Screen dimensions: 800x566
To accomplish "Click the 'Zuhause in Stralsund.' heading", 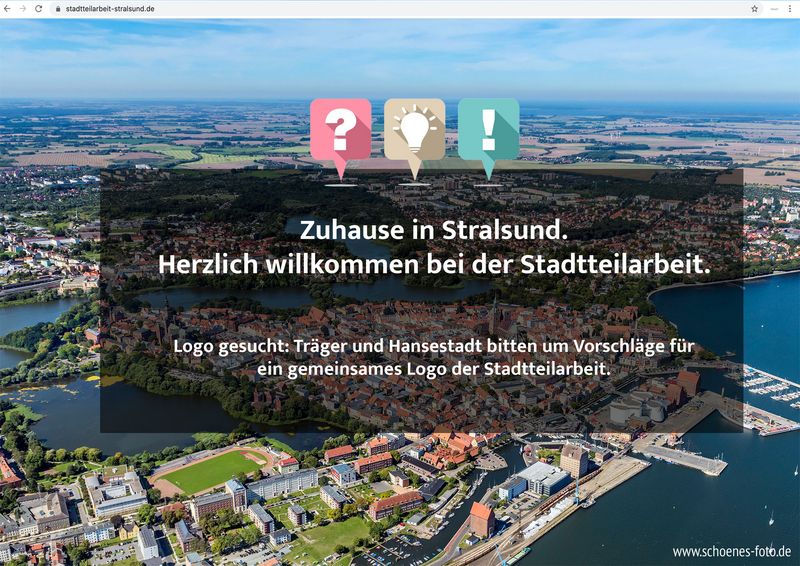I will 434,230.
